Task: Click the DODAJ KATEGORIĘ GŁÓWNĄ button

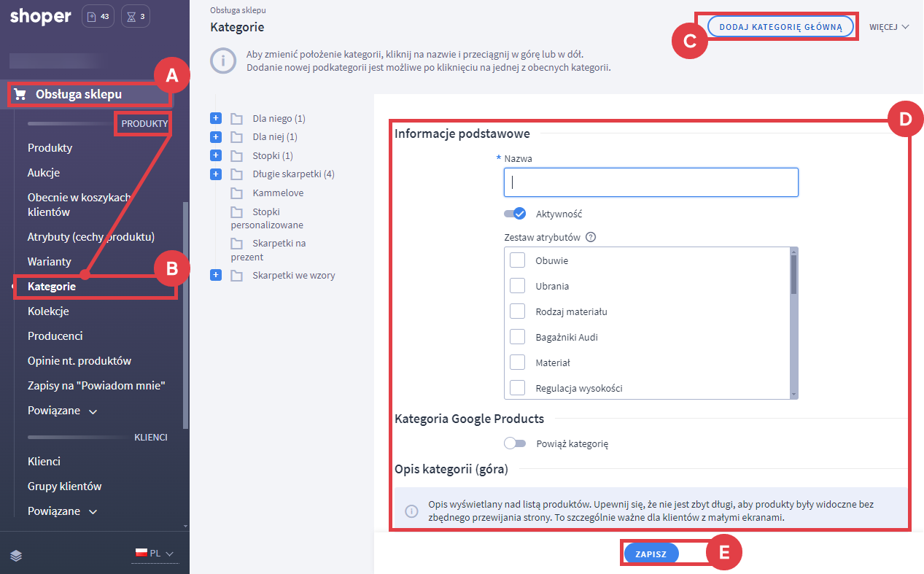Action: 780,27
